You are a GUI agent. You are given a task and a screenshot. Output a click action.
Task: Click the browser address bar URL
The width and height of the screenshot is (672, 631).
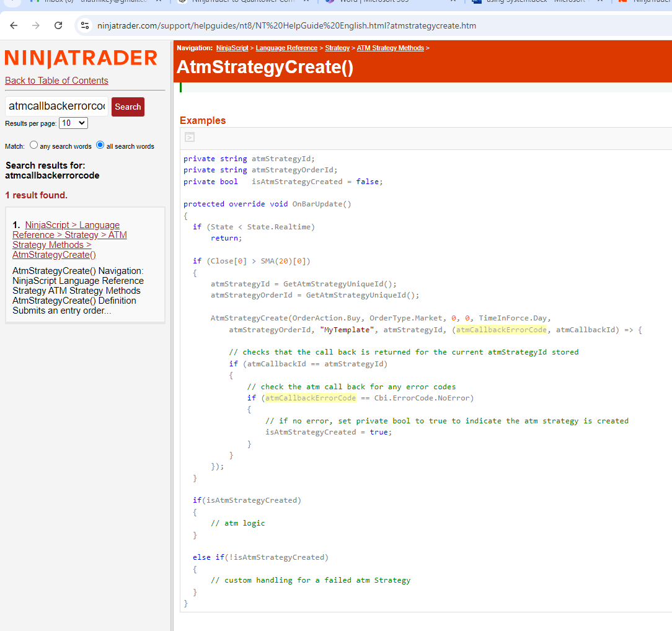tap(286, 25)
